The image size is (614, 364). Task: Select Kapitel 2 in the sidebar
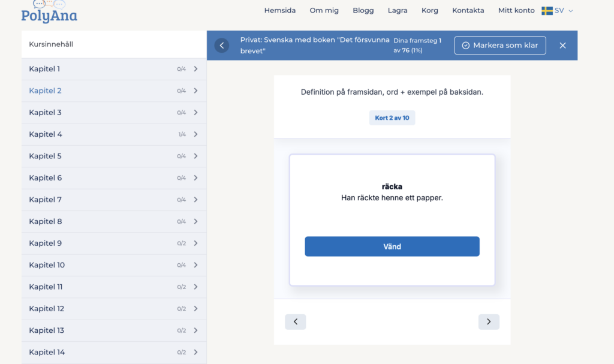pyautogui.click(x=46, y=91)
